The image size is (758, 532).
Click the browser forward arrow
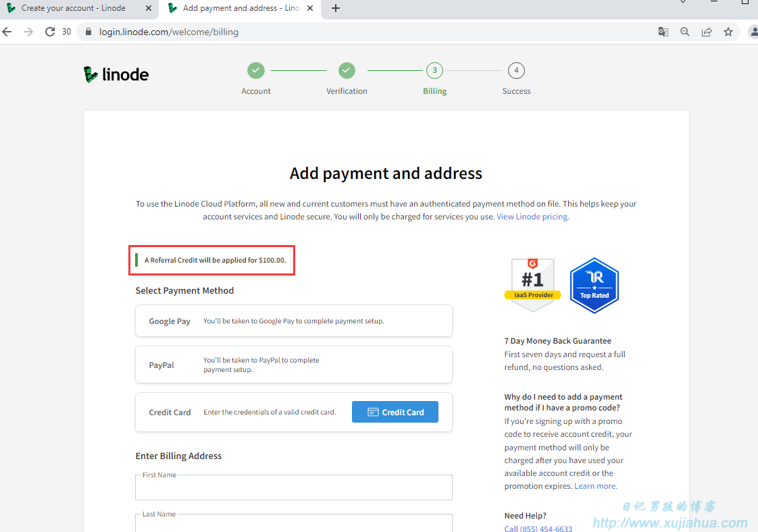pyautogui.click(x=28, y=32)
